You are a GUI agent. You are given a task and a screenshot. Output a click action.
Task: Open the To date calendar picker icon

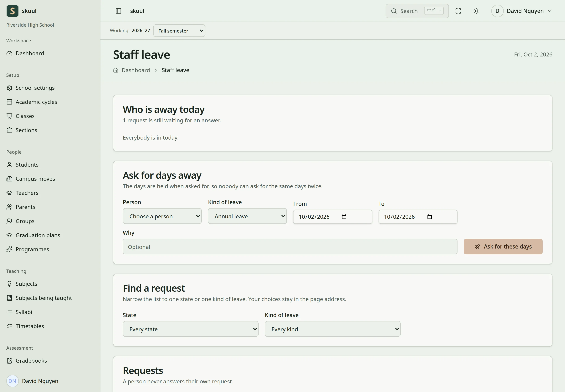pos(429,217)
